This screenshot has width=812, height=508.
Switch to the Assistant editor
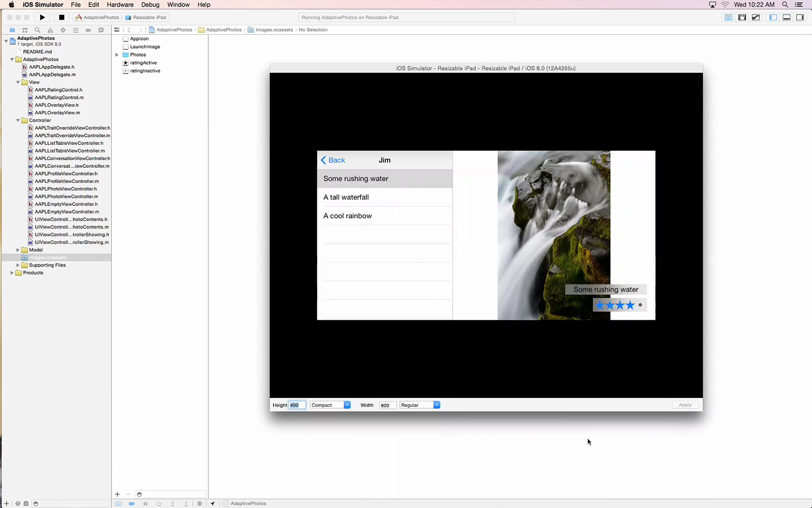click(742, 17)
